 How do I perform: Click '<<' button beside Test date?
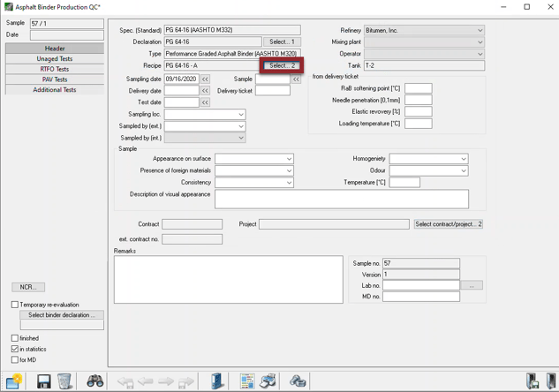click(205, 102)
